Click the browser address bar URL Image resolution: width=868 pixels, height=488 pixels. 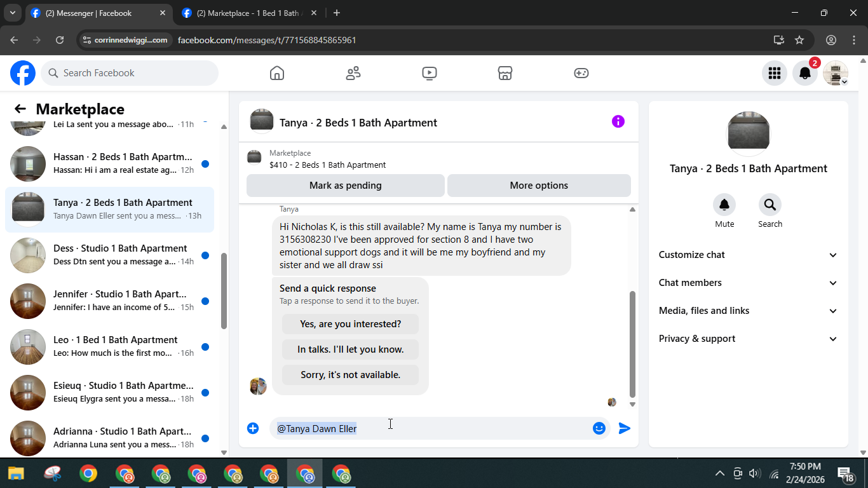click(267, 40)
